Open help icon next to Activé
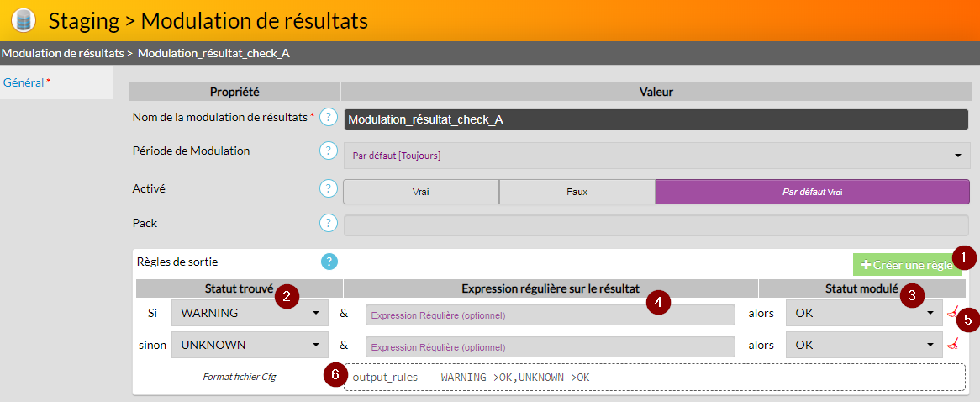980x402 pixels. [329, 189]
